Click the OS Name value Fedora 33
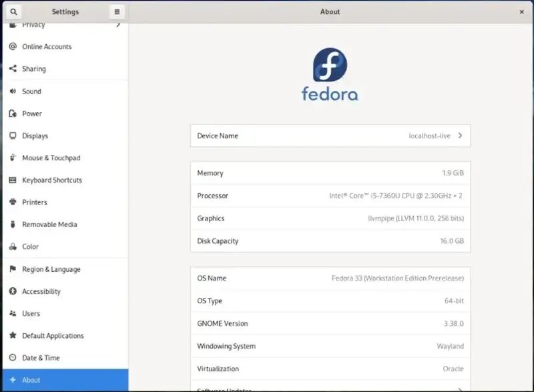Image resolution: width=534 pixels, height=392 pixels. pos(398,278)
